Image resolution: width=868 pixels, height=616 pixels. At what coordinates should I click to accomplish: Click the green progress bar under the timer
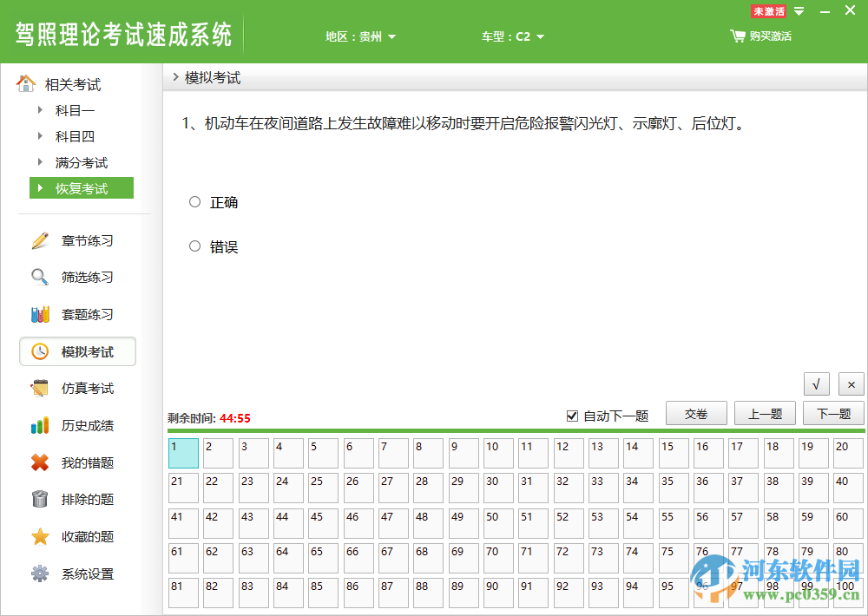[516, 430]
